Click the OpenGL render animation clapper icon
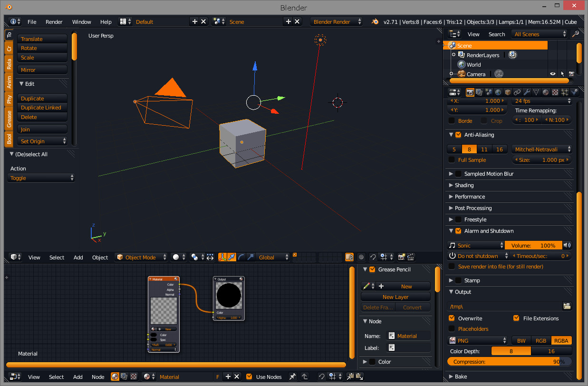 pos(411,257)
